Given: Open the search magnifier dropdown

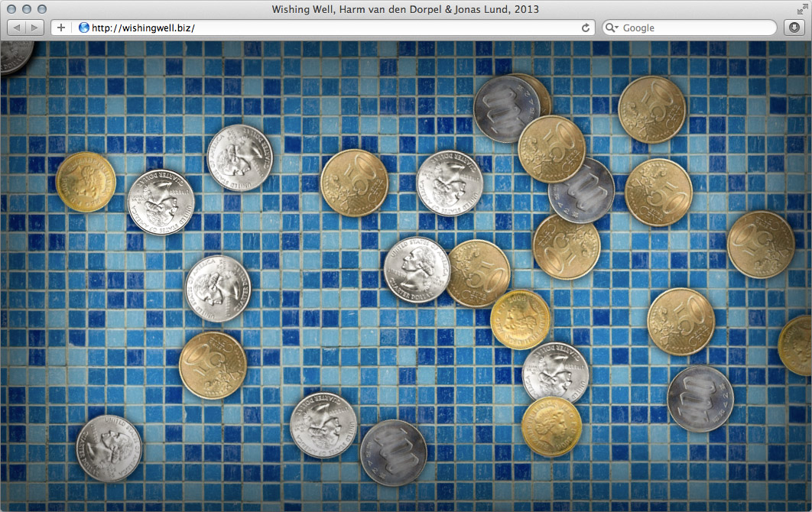Looking at the screenshot, I should (612, 28).
